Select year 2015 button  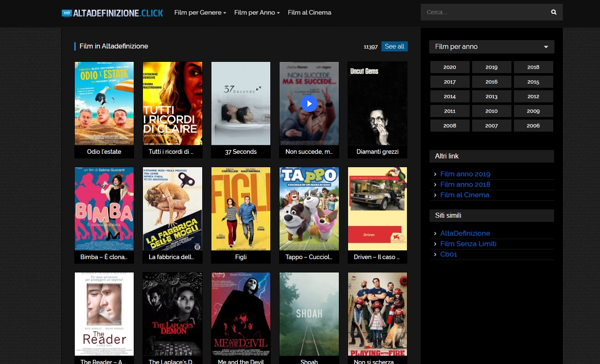pos(534,82)
